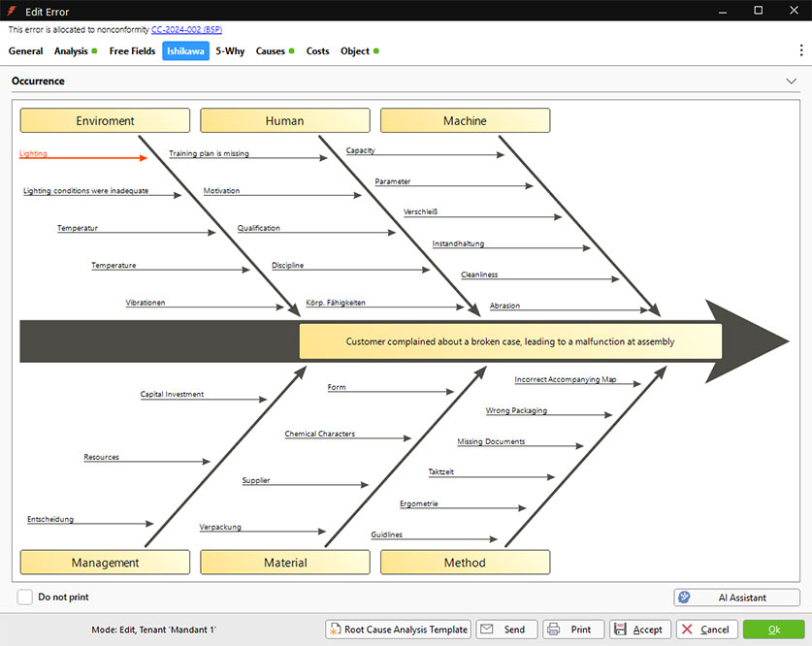Select the Wrong Packaging cause
Viewport: 812px width, 646px height.
(x=516, y=411)
